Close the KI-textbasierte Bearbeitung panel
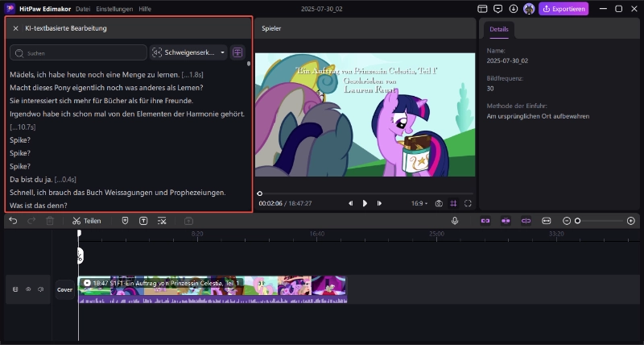Viewport: 644px width, 345px height. 15,28
